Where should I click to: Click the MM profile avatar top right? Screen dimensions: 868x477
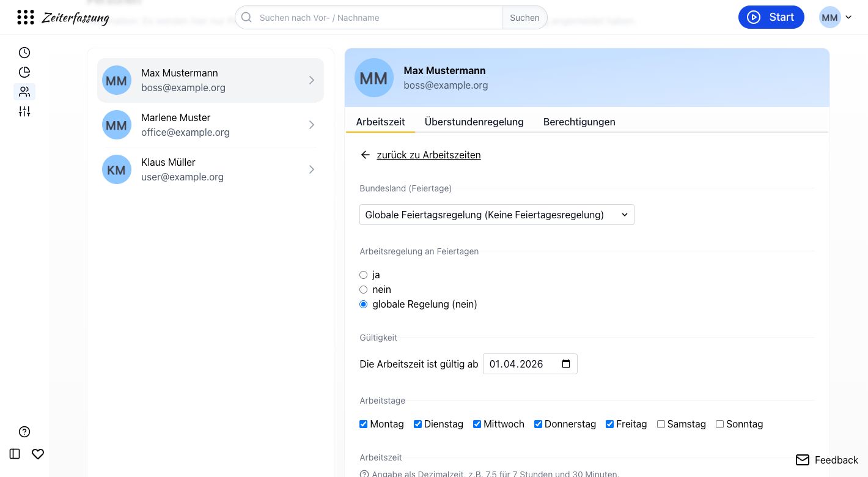pyautogui.click(x=829, y=17)
